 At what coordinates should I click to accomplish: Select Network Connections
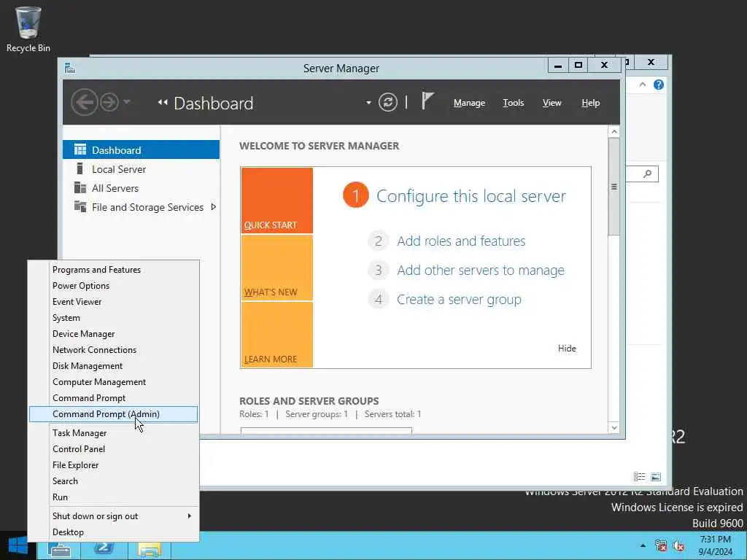[x=113, y=349]
